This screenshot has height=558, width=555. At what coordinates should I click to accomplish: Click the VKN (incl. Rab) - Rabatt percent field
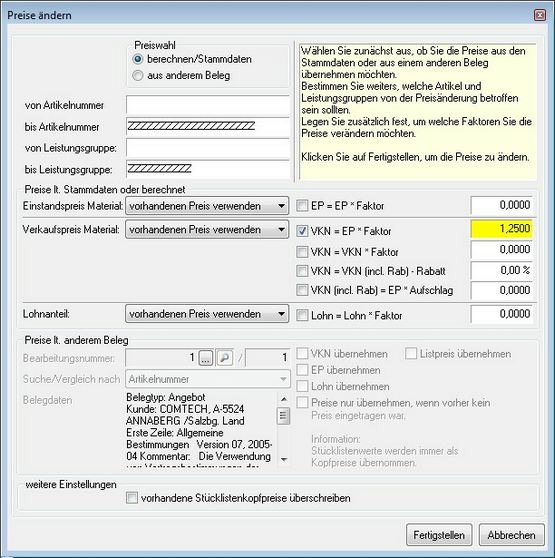coord(502,270)
